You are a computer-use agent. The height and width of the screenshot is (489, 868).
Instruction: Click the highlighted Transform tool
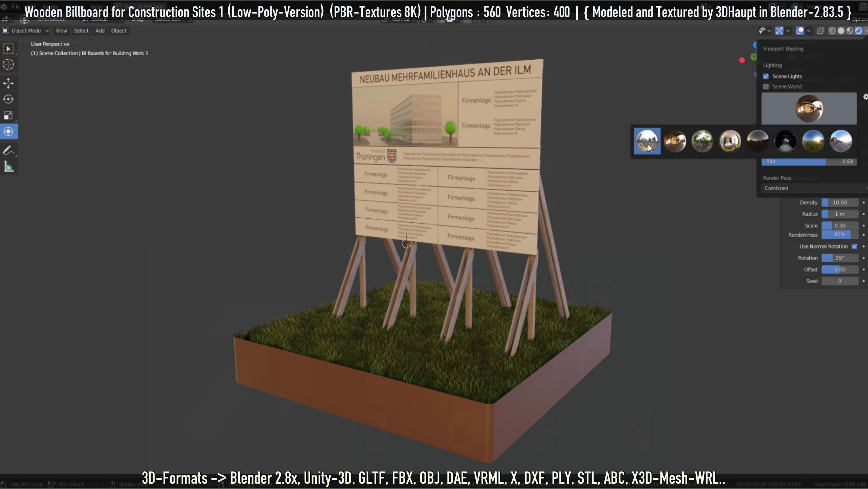click(8, 132)
